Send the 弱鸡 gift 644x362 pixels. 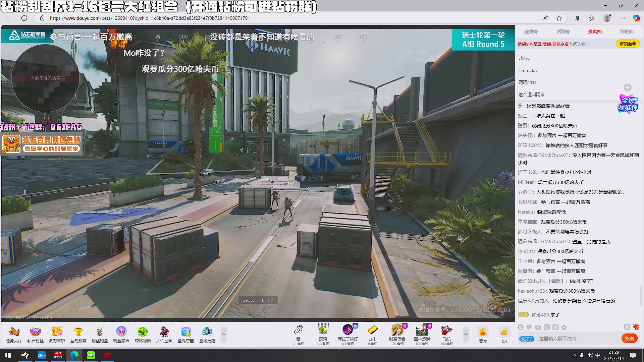tap(323, 334)
